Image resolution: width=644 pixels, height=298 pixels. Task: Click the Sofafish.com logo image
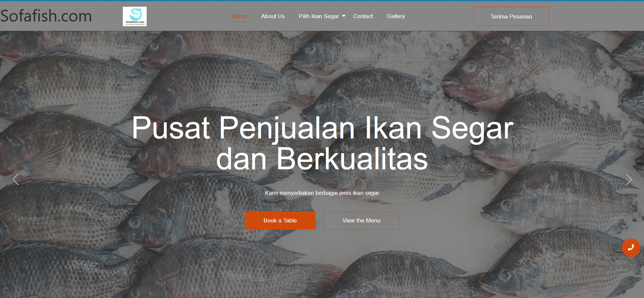135,16
